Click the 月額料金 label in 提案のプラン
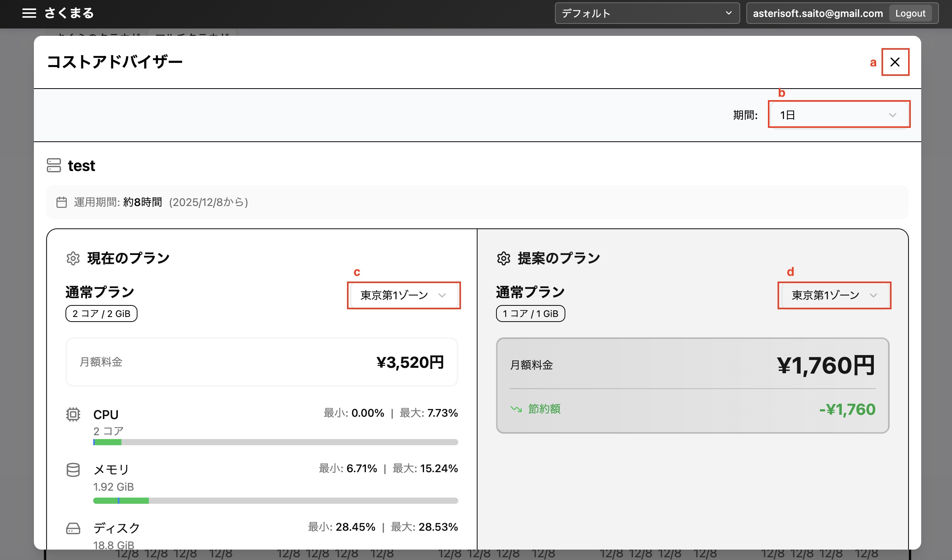The height and width of the screenshot is (560, 952). 531,365
